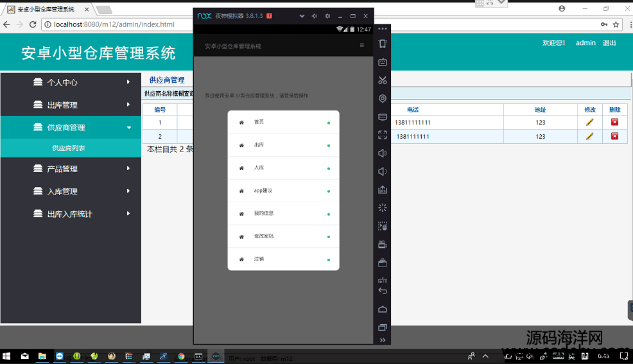Image resolution: width=633 pixels, height=364 pixels.
Task: Select 我的信息 in the app menu
Action: point(283,213)
